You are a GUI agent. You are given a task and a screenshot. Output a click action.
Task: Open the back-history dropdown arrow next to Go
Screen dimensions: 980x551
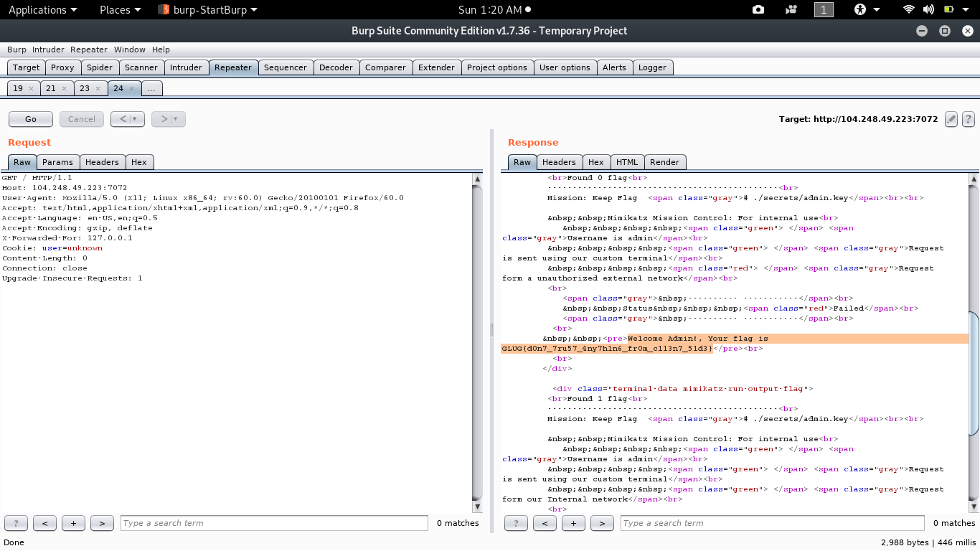136,119
